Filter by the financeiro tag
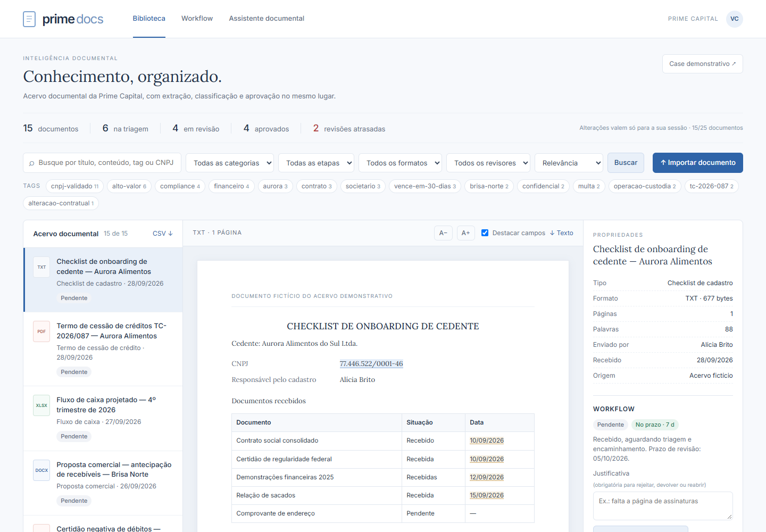Viewport: 766px width, 532px height. (231, 186)
